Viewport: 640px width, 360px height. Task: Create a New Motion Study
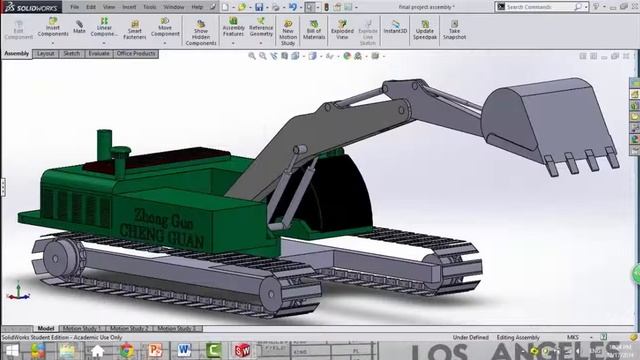288,33
